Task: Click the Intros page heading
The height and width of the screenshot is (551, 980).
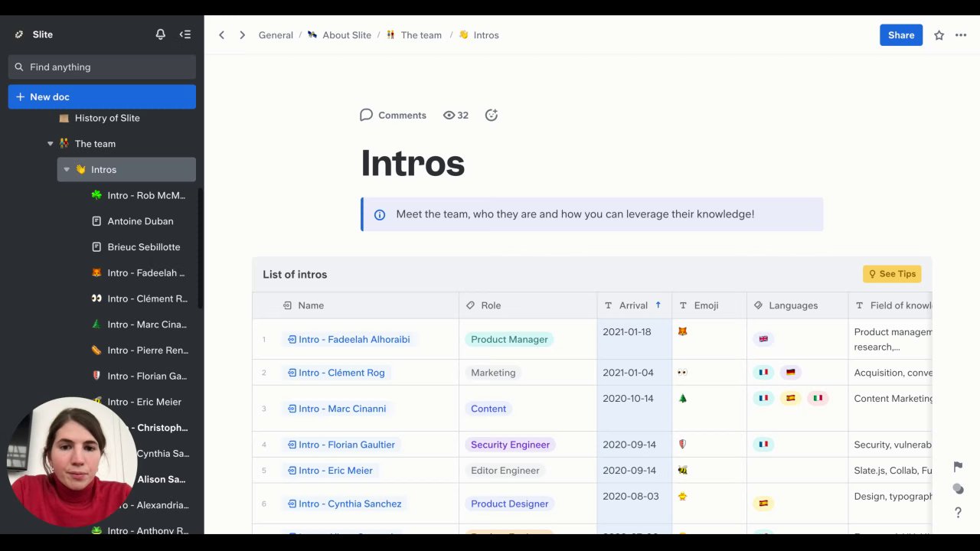Action: coord(413,163)
